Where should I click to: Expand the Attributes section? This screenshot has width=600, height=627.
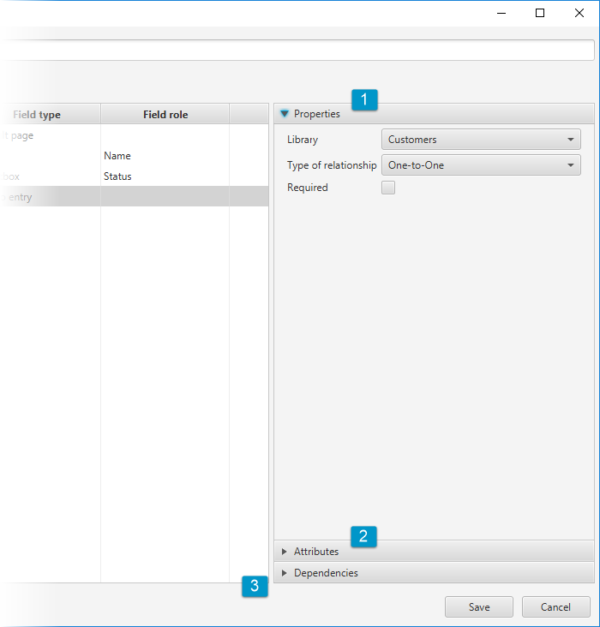coord(316,551)
